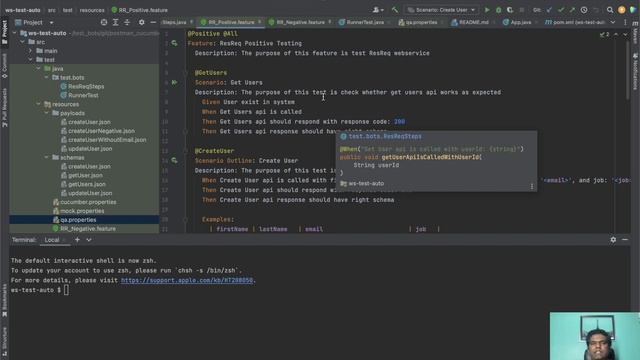Show Git history clock icon

click(x=584, y=10)
